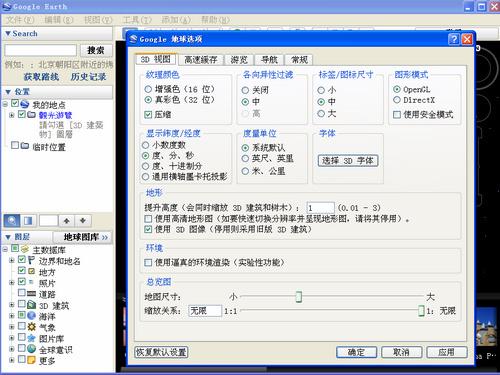
Task: Collapse the 图层 panel triangle
Action: [x=8, y=237]
